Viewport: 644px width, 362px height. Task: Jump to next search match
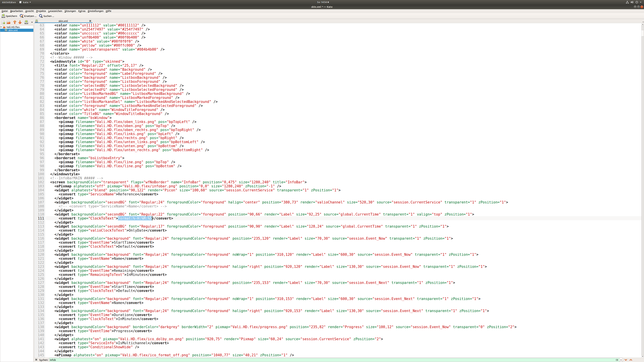[x=626, y=360]
